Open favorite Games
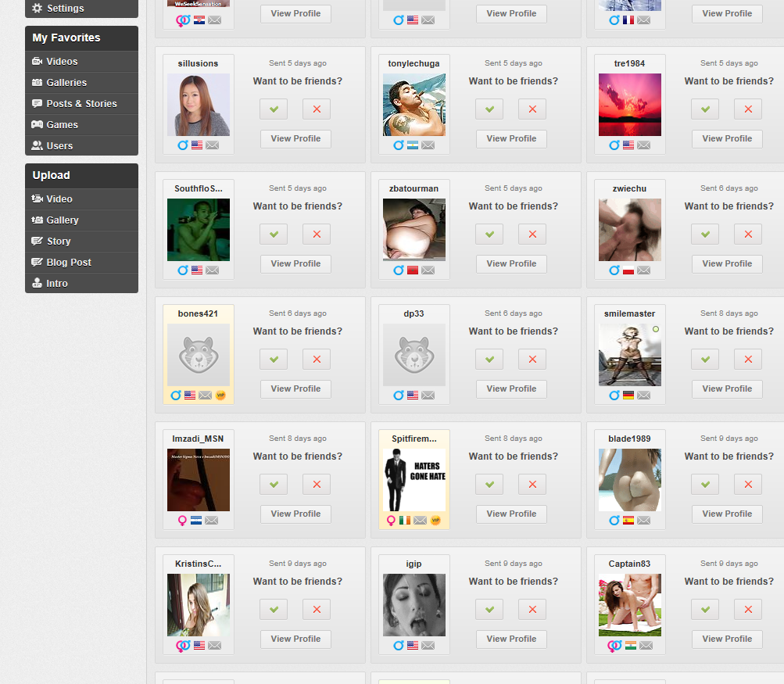784x684 pixels. coord(81,124)
